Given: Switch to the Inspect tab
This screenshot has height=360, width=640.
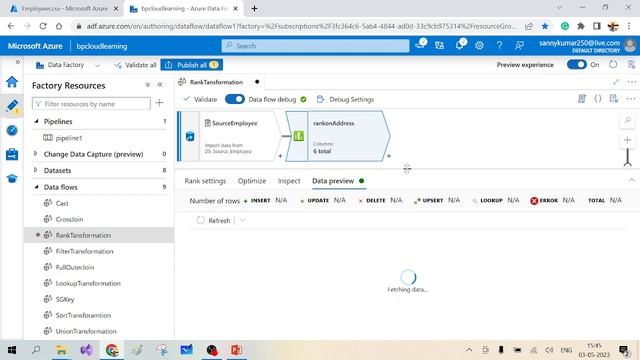Looking at the screenshot, I should 289,181.
